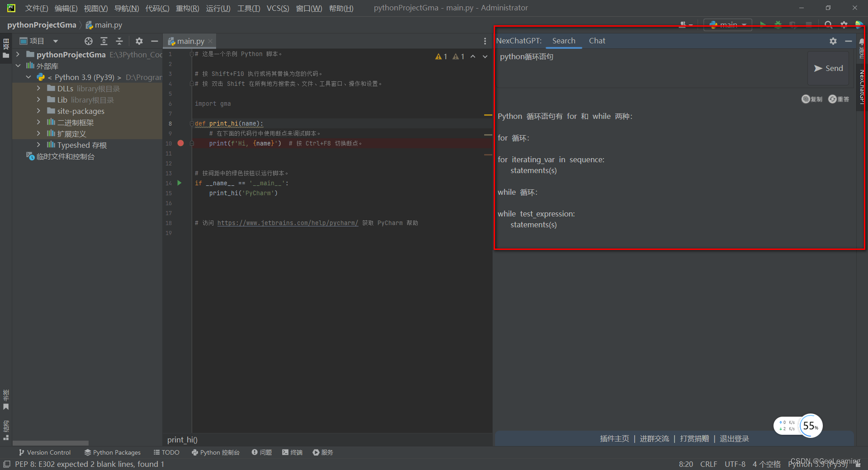This screenshot has width=868, height=470.
Task: Expand the pythonProjectGma folder node
Action: 18,55
